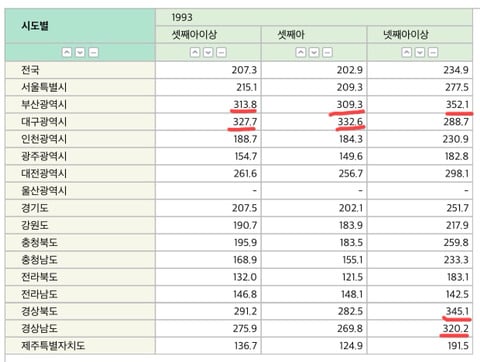Select the 1993 year header
Screen dimensions: 480x362
314,17
